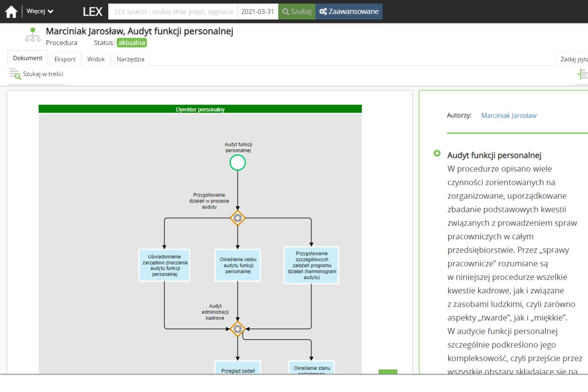Open the Narzędzia tab
This screenshot has width=588, height=392.
131,59
